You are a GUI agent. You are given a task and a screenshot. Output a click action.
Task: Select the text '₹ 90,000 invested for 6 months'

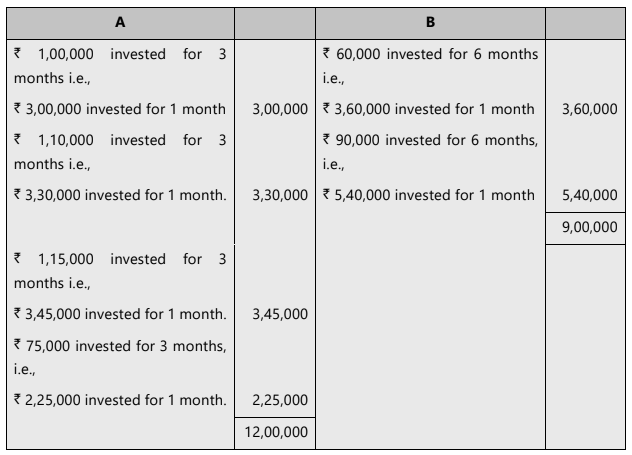430,140
